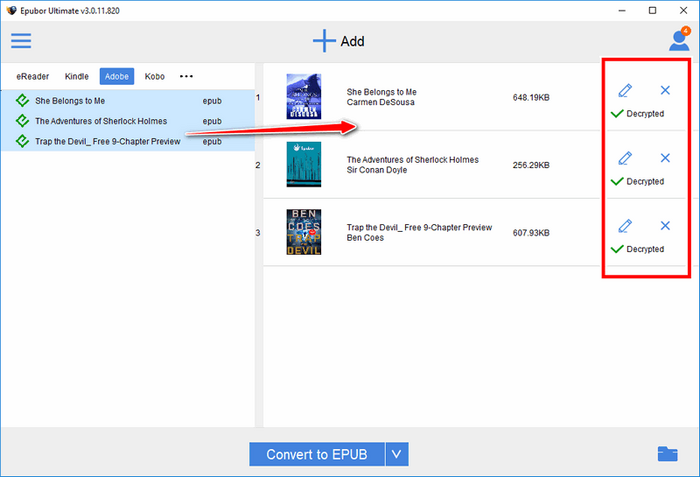Edit metadata for The Adventures of Sherlock Holmes
This screenshot has width=700, height=477.
pos(625,158)
